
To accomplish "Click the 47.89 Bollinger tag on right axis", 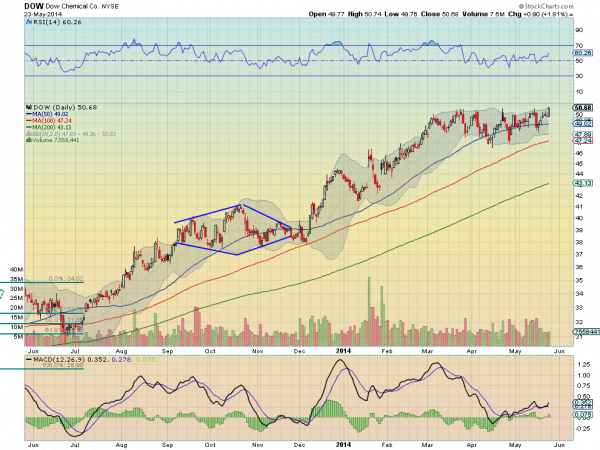I will 583,134.
